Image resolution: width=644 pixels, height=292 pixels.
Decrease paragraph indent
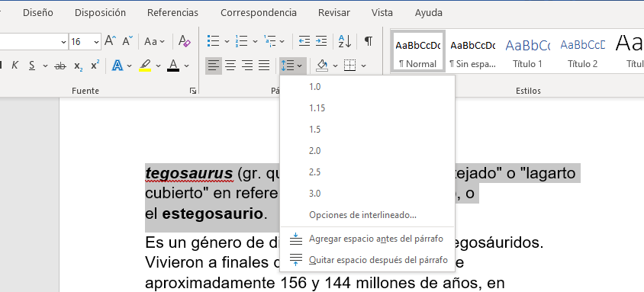[304, 41]
